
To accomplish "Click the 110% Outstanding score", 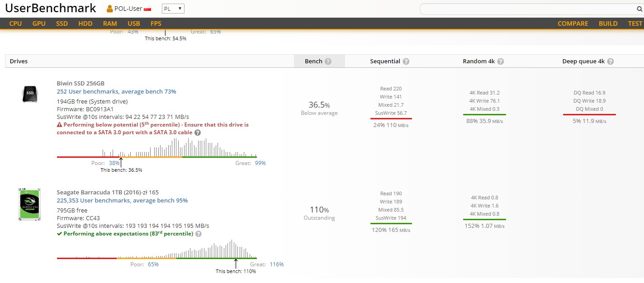I will [319, 213].
